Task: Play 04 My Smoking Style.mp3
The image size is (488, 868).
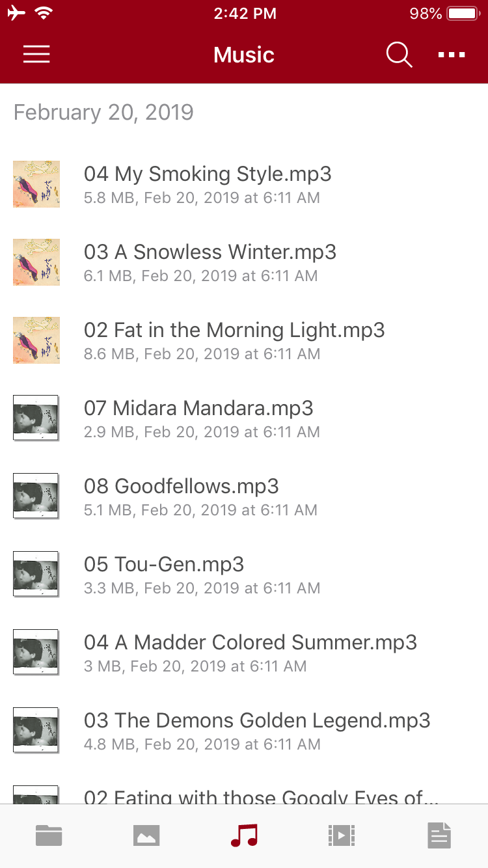Action: [x=244, y=184]
